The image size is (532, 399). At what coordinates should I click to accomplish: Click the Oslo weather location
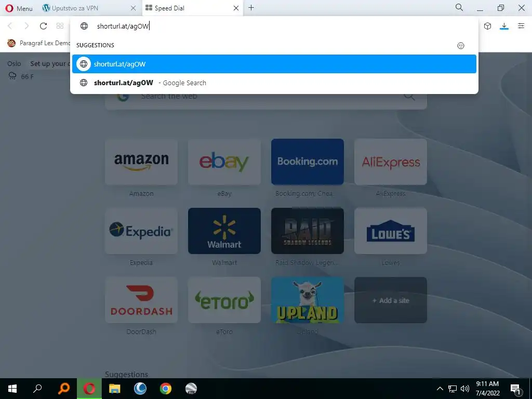[x=14, y=63]
